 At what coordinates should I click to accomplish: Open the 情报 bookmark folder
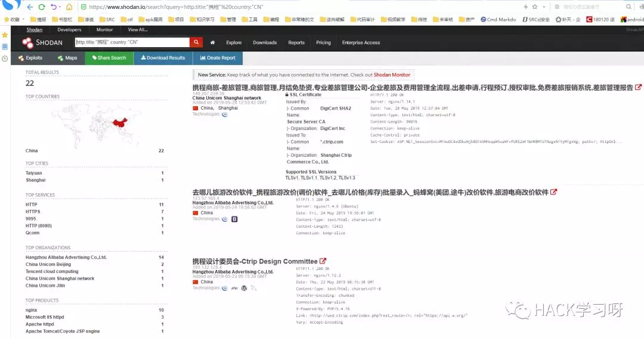tap(38, 19)
